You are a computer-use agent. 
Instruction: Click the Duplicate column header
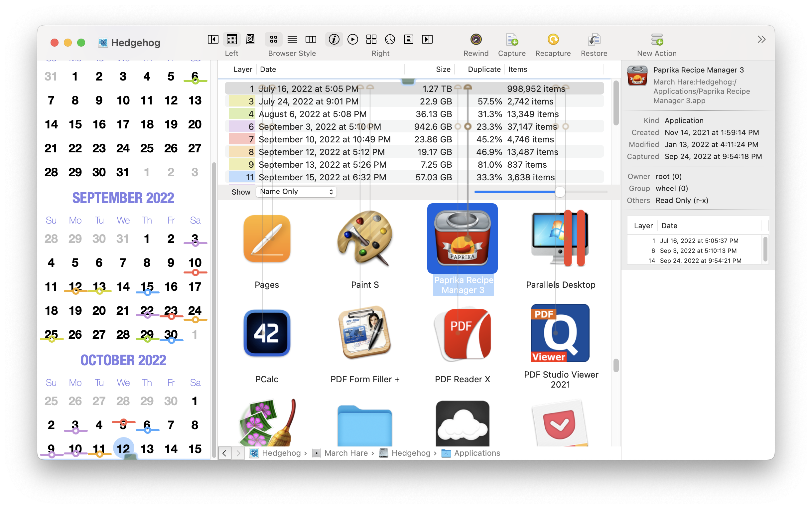pyautogui.click(x=484, y=69)
